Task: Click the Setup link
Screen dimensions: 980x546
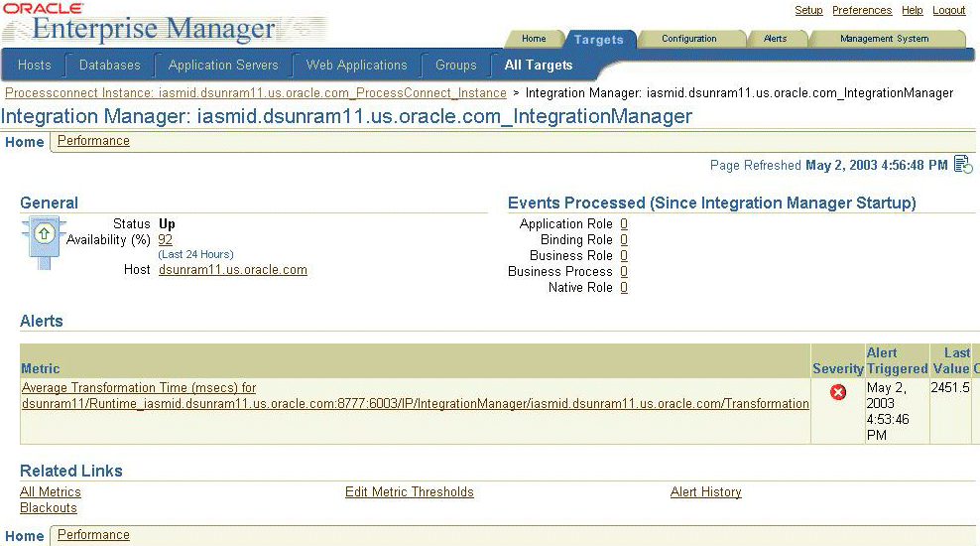Action: [x=808, y=10]
